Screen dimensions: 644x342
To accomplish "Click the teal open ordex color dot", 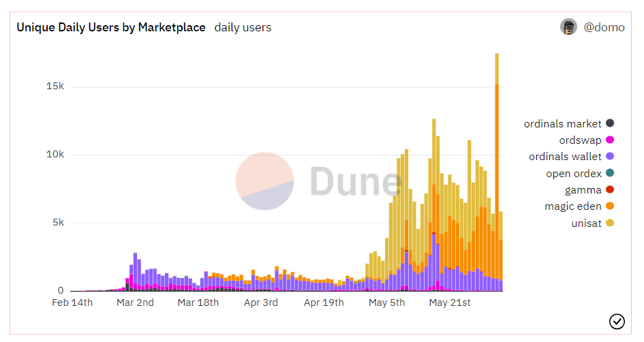I will (x=610, y=173).
